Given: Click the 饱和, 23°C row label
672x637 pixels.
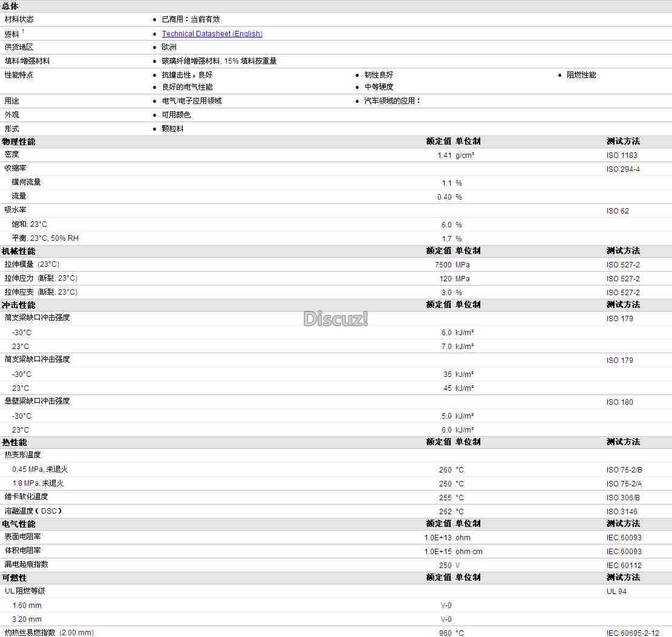Looking at the screenshot, I should (x=29, y=224).
